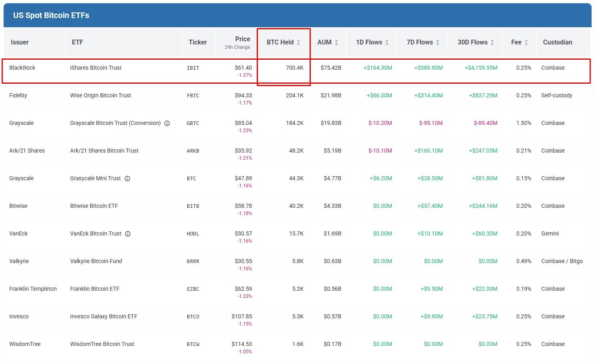The image size is (596, 364).
Task: Select the +$164.30M 1D flow value
Action: click(378, 68)
